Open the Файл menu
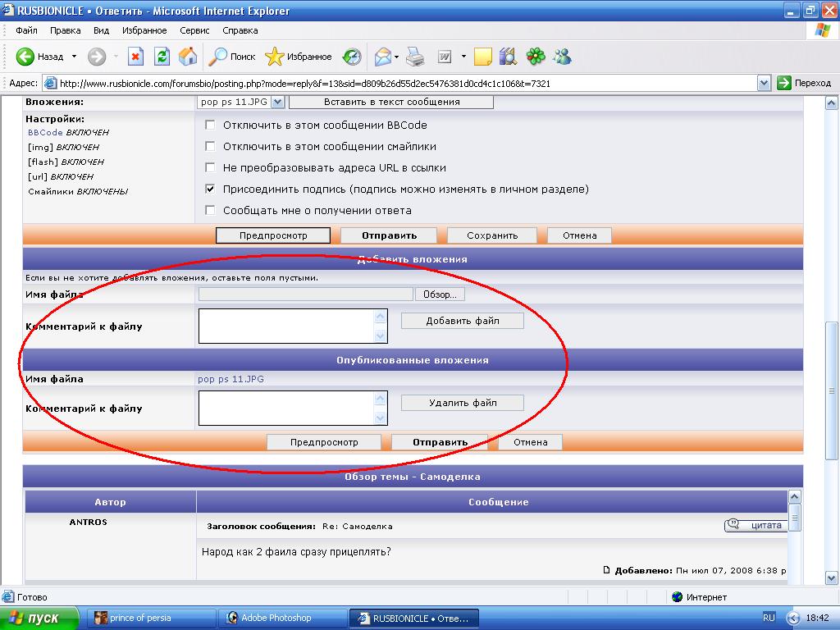 26,30
